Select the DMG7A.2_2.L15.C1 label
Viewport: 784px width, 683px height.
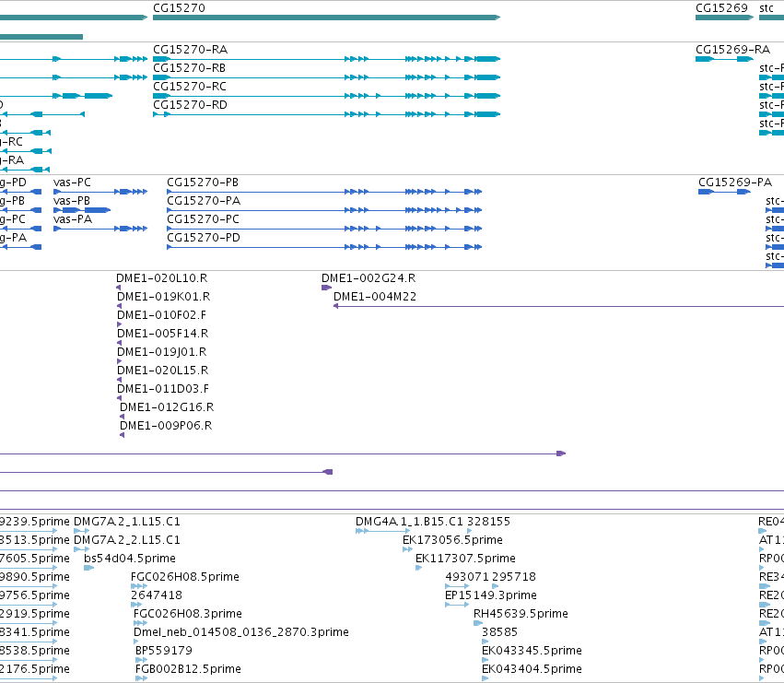point(127,540)
